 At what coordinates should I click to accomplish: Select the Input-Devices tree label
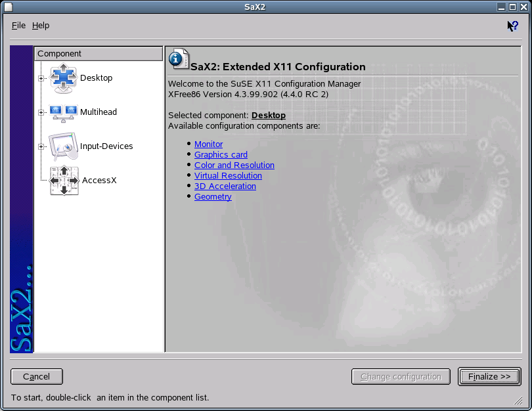tap(106, 146)
